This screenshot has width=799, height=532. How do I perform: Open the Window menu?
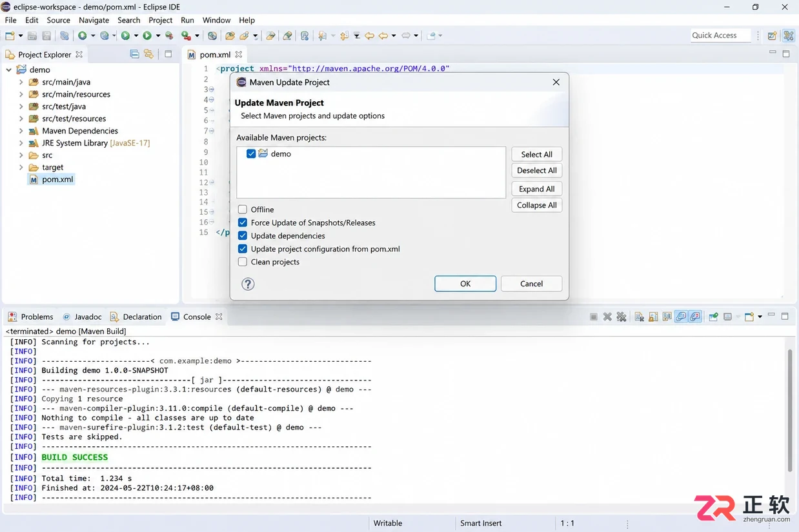pyautogui.click(x=216, y=20)
